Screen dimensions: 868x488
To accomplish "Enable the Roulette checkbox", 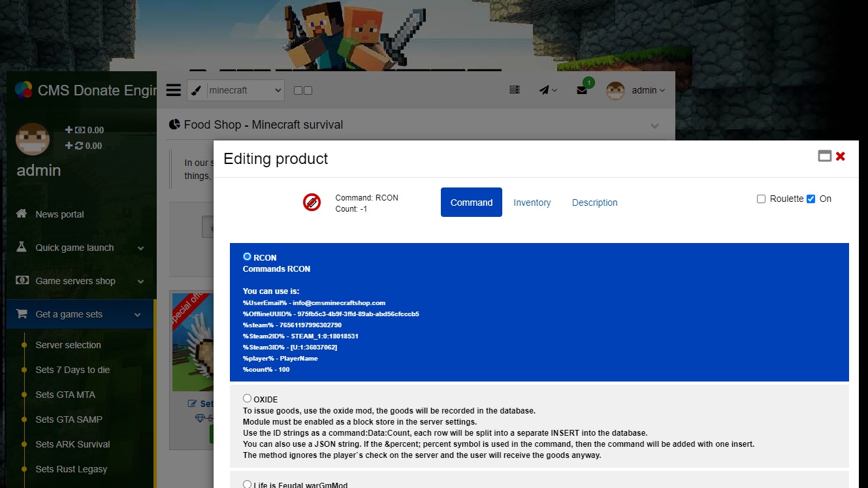I will point(761,199).
